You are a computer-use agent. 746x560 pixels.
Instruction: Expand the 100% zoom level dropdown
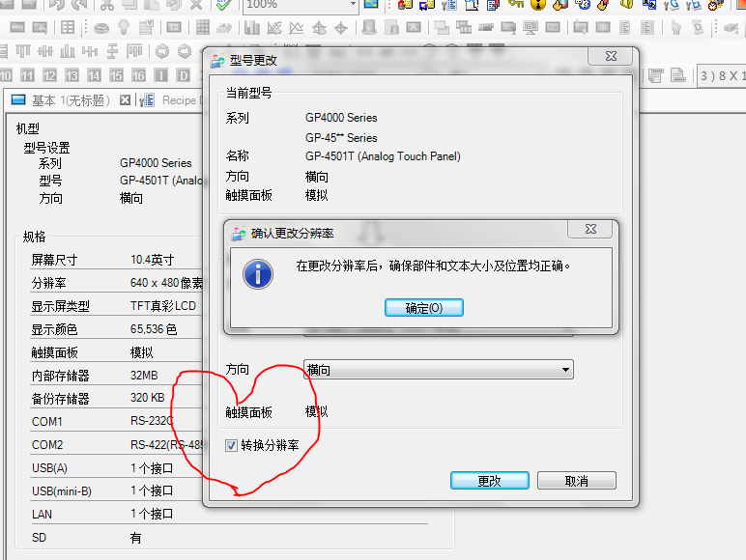click(352, 5)
